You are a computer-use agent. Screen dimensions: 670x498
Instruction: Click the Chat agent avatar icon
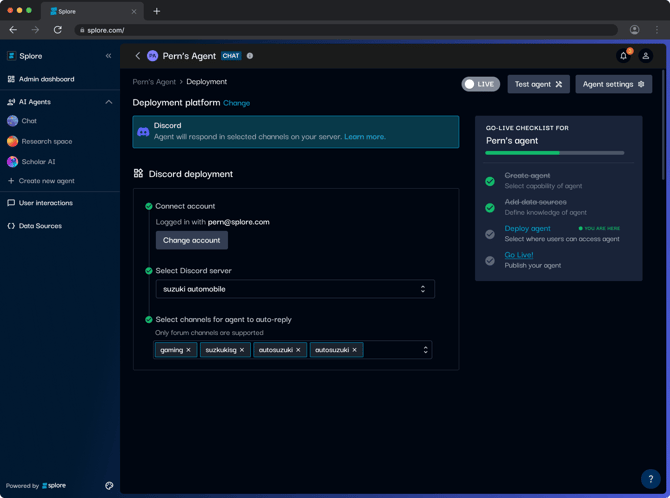[12, 121]
